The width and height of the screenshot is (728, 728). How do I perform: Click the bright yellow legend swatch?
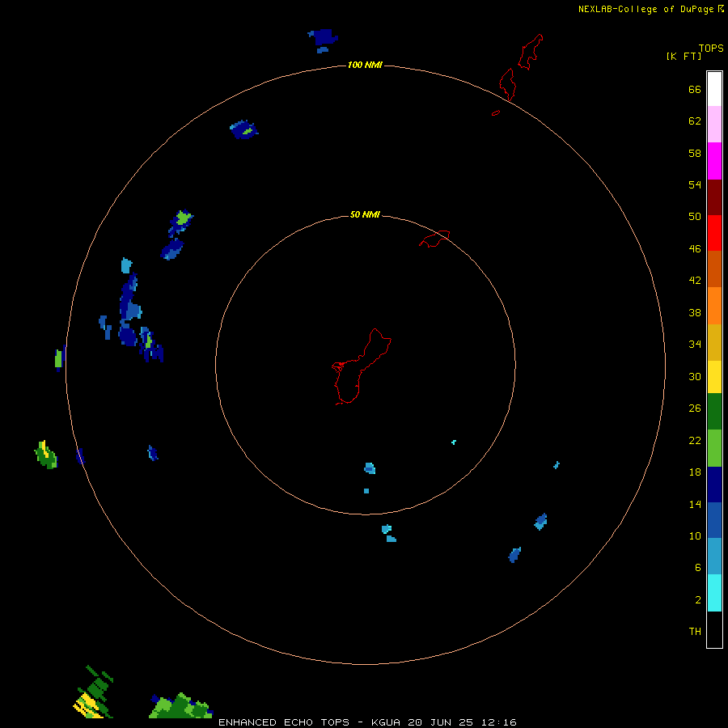tap(714, 377)
